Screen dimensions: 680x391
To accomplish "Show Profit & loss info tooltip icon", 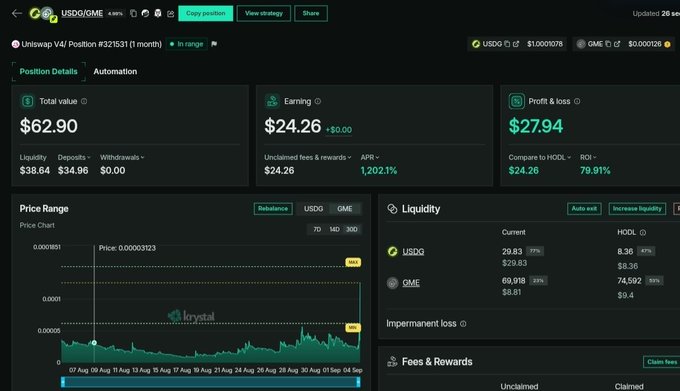I will (577, 101).
